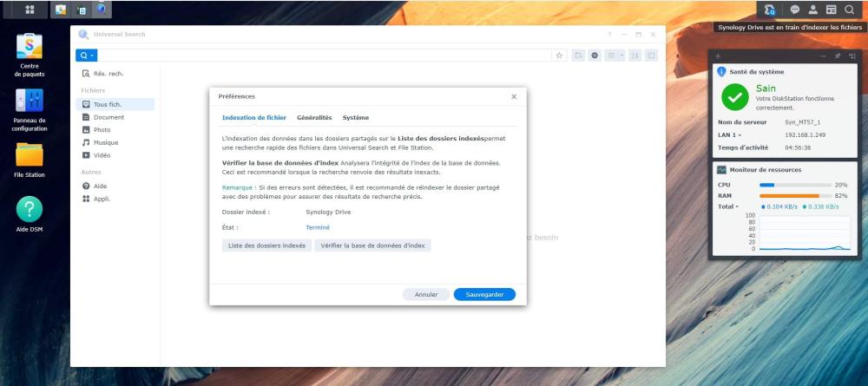Open the Universal Search help question mark
Viewport: 868px width, 386px height.
click(609, 35)
